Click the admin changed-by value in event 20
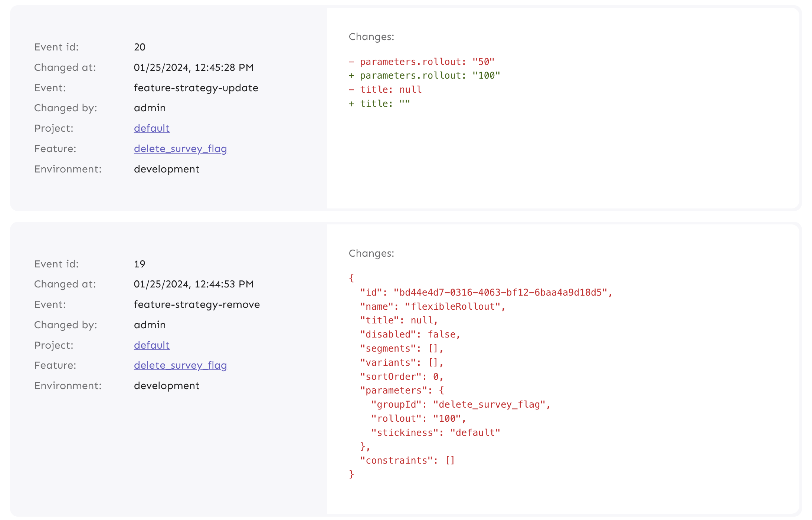The height and width of the screenshot is (520, 812). 150,108
